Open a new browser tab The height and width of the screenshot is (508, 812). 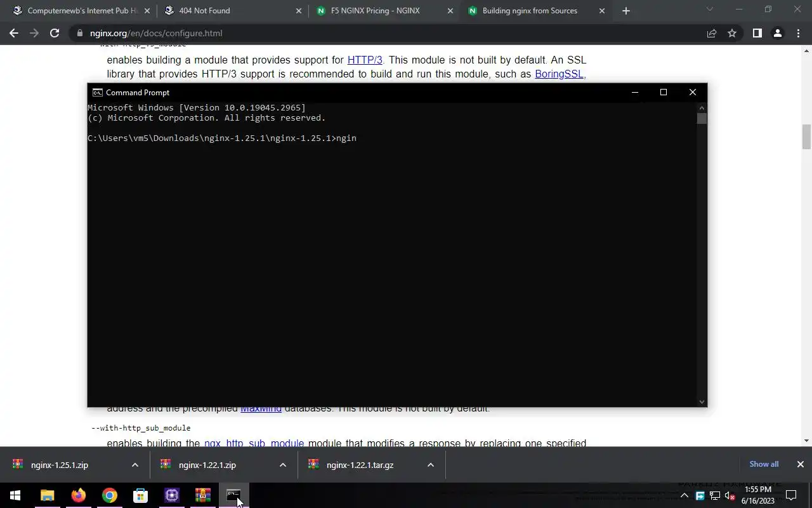pyautogui.click(x=626, y=11)
